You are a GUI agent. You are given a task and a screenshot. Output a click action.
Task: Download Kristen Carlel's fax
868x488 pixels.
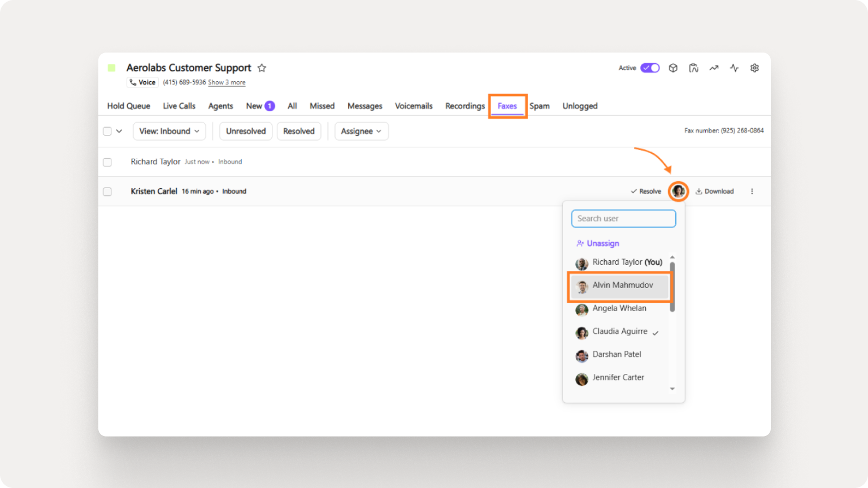click(714, 191)
